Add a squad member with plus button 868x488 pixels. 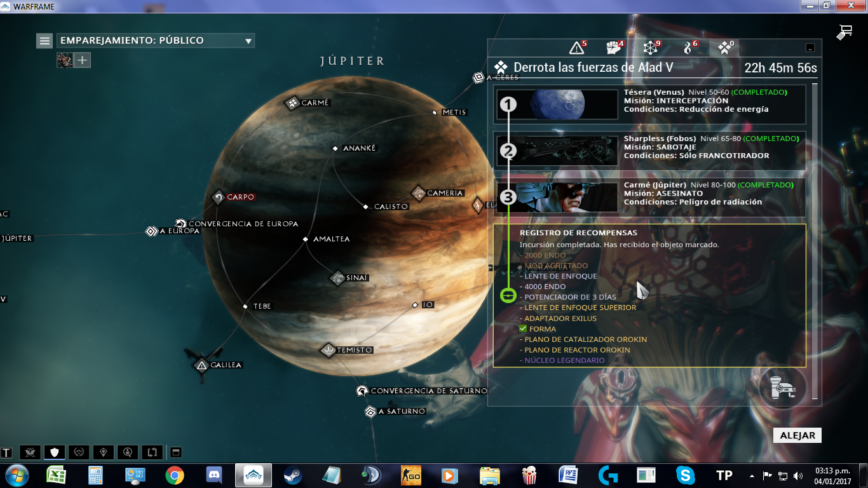pos(83,60)
